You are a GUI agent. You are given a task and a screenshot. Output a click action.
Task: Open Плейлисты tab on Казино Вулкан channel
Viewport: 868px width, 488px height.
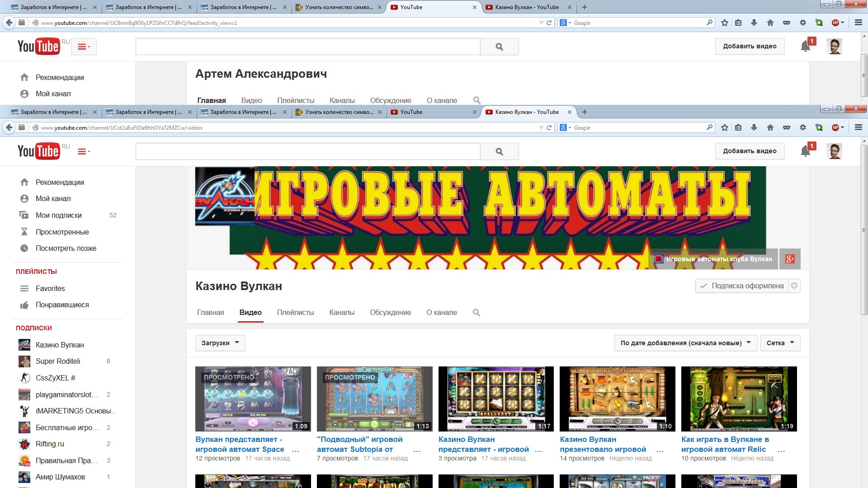[x=295, y=312]
